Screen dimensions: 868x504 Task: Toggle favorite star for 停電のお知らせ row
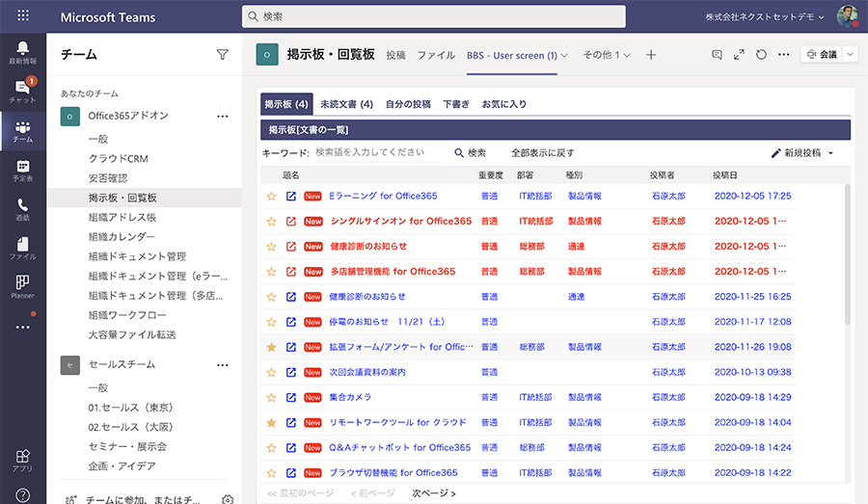pos(271,322)
